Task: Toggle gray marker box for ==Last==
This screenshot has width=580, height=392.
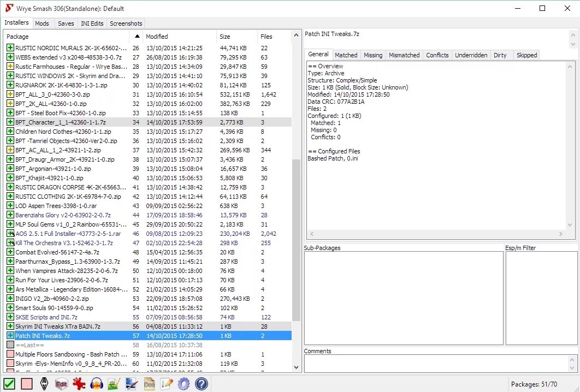Action: coord(10,345)
